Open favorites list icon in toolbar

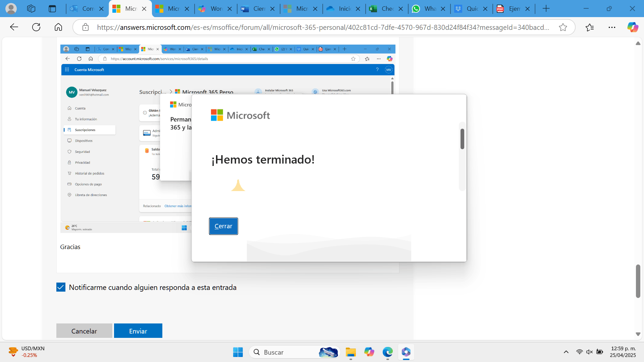590,27
